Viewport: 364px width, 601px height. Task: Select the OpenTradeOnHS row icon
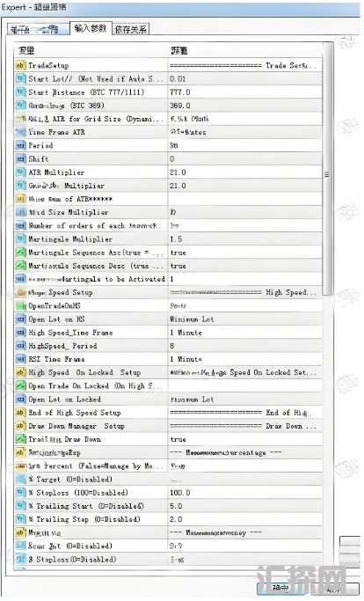tap(20, 305)
